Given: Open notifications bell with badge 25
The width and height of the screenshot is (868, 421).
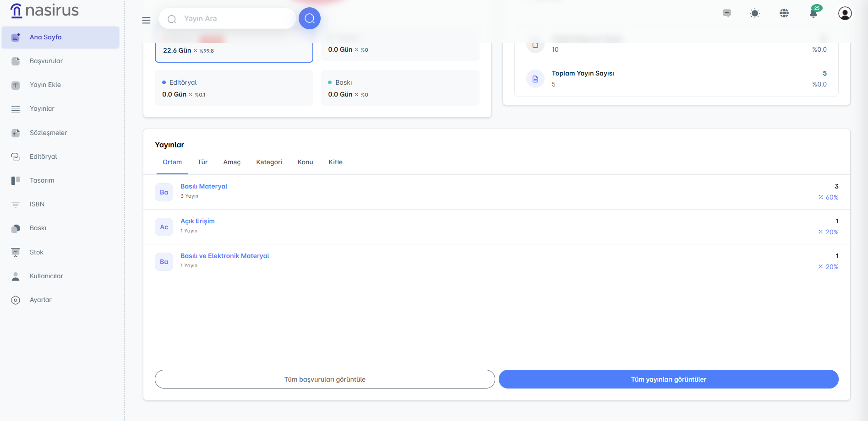Looking at the screenshot, I should (x=813, y=13).
